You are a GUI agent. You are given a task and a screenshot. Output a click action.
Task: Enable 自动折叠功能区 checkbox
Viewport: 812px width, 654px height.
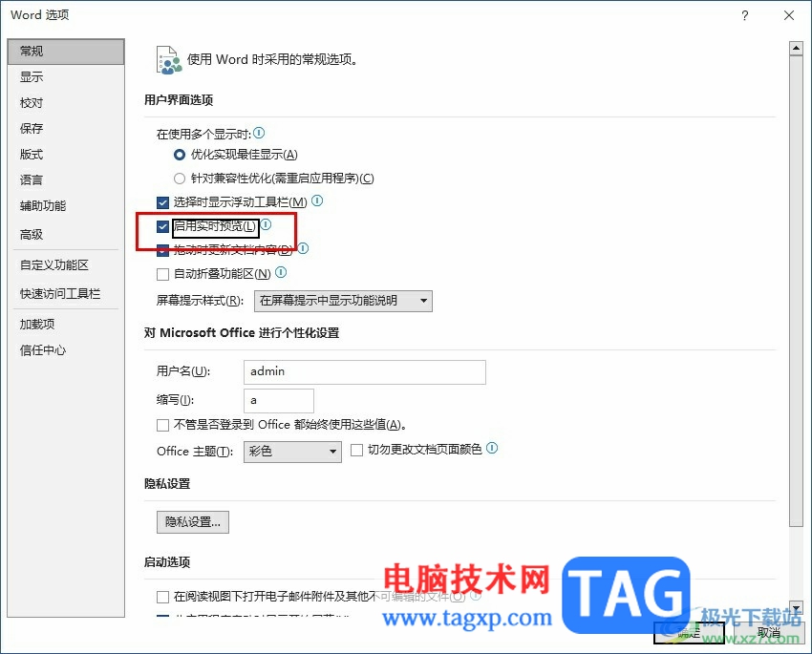pyautogui.click(x=162, y=274)
